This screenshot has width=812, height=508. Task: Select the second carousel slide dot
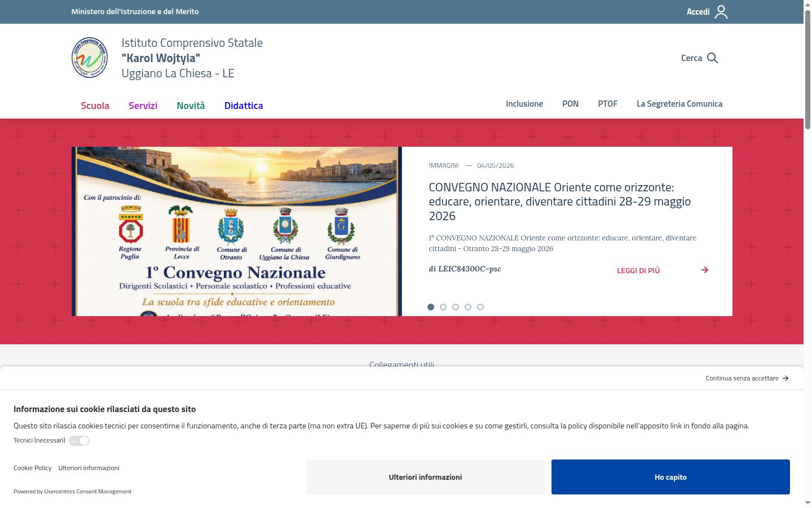pyautogui.click(x=443, y=307)
